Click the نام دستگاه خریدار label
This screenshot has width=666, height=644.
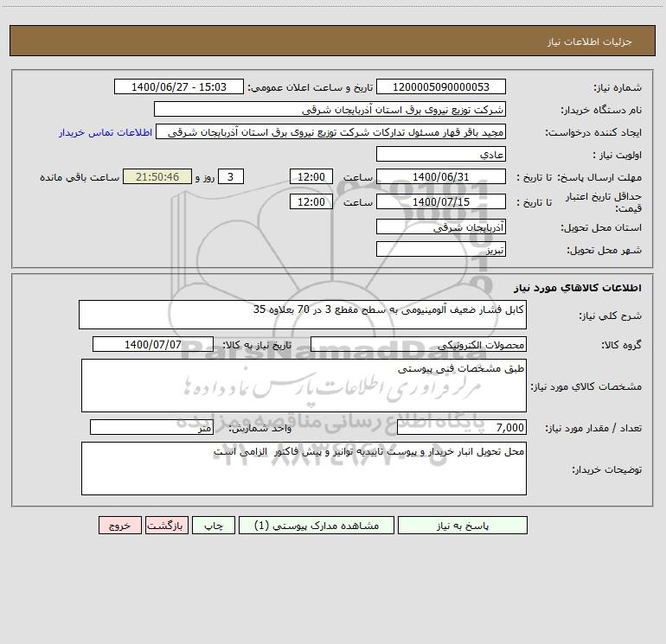[601, 111]
